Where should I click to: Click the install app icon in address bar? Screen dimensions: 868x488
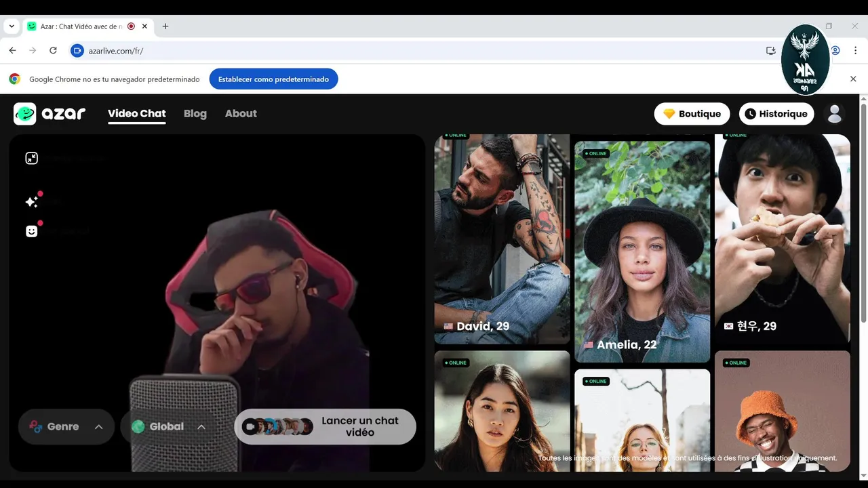coord(770,51)
